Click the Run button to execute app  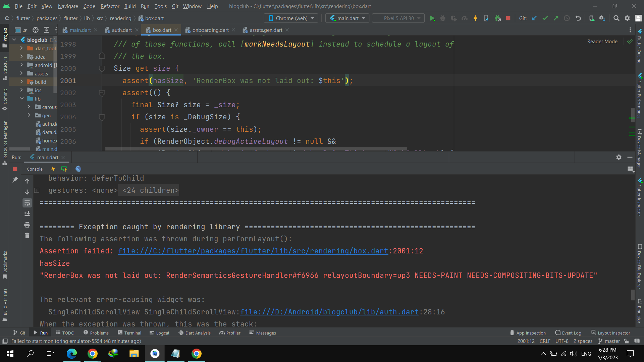(x=432, y=18)
